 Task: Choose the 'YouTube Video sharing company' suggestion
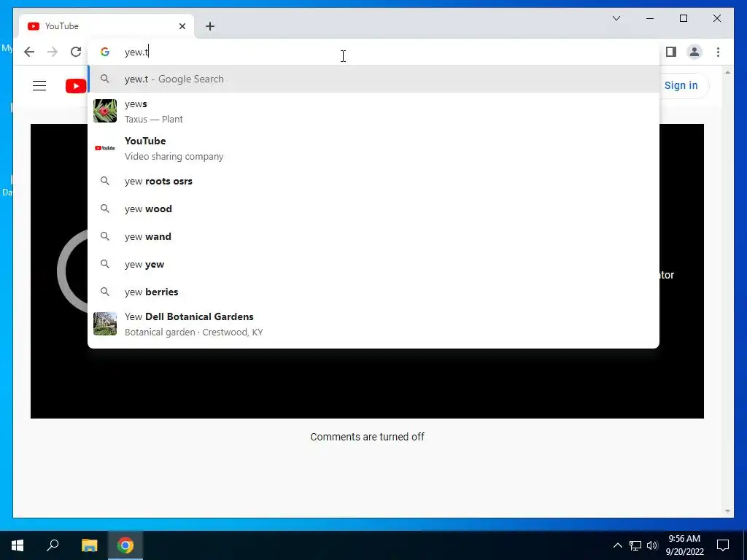coord(373,148)
